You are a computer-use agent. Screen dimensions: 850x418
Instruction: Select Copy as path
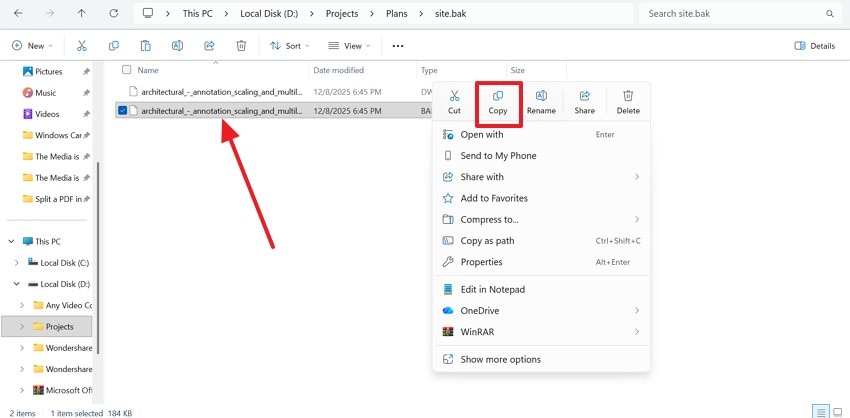click(541, 241)
